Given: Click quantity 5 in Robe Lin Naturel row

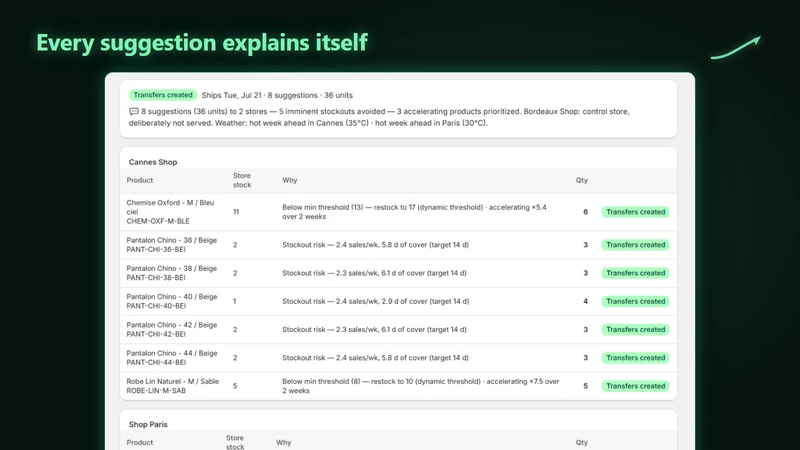Looking at the screenshot, I should click(585, 386).
